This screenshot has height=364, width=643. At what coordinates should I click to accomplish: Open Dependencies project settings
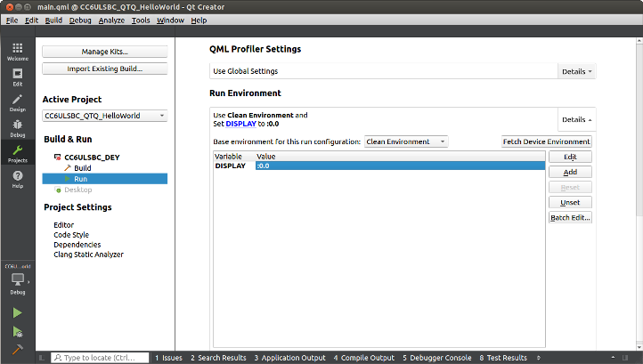77,245
